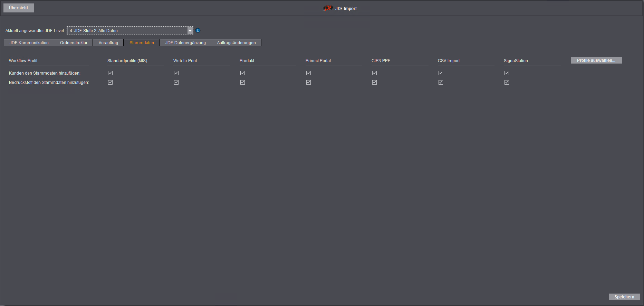Switch to the JDF-Kommunikation tab
644x306 pixels.
(29, 43)
